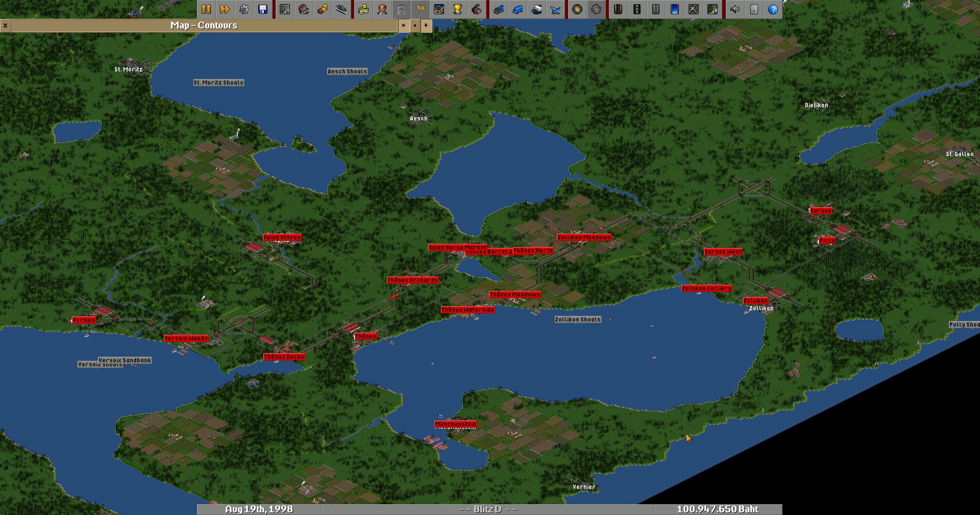Open the save game floppy disk menu

[263, 9]
